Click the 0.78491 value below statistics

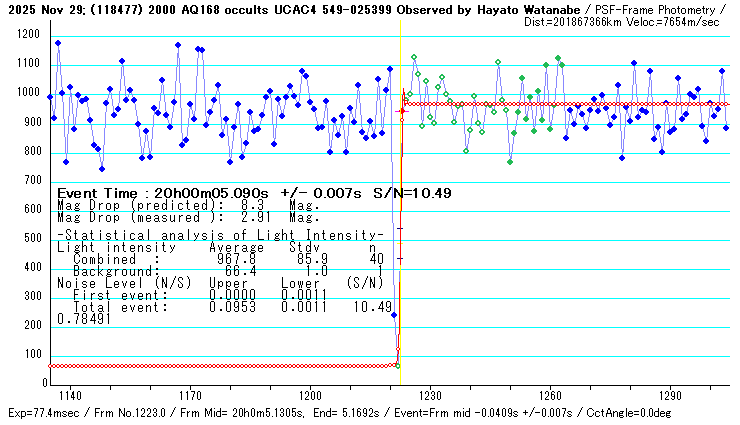[84, 319]
